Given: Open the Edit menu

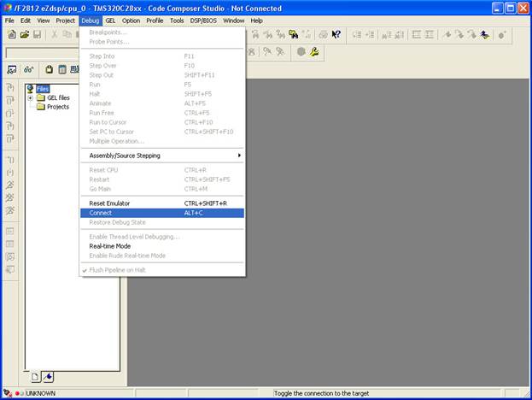Looking at the screenshot, I should 26,21.
